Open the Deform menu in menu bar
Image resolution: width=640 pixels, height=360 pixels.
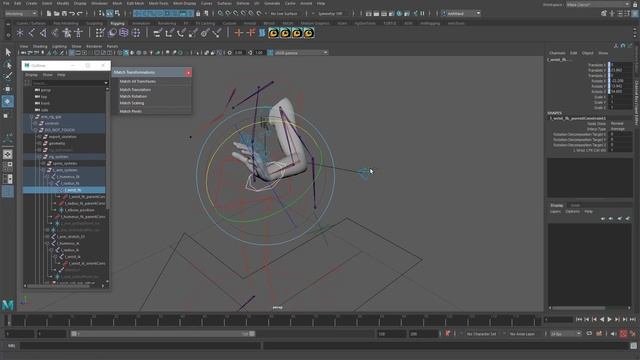pyautogui.click(x=243, y=3)
